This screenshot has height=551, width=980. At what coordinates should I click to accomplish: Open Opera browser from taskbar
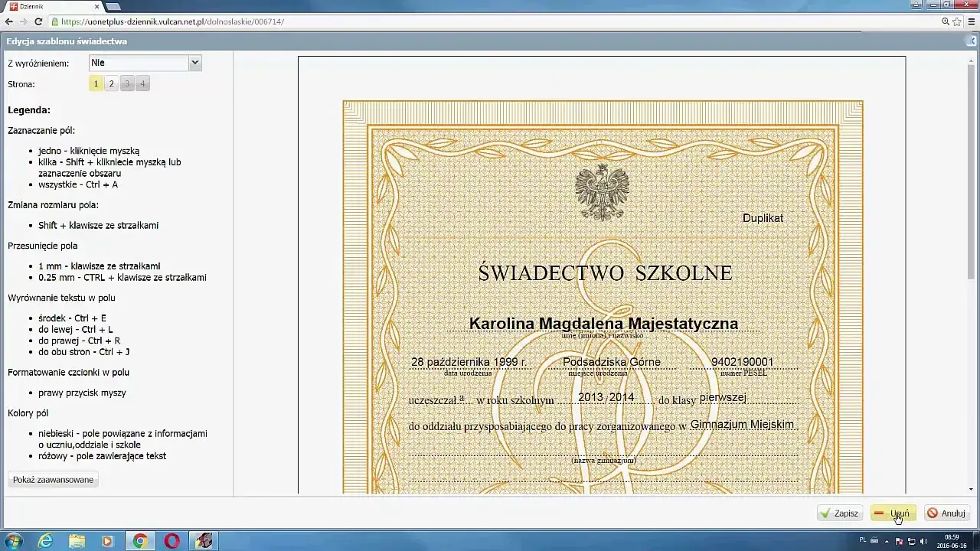[171, 541]
